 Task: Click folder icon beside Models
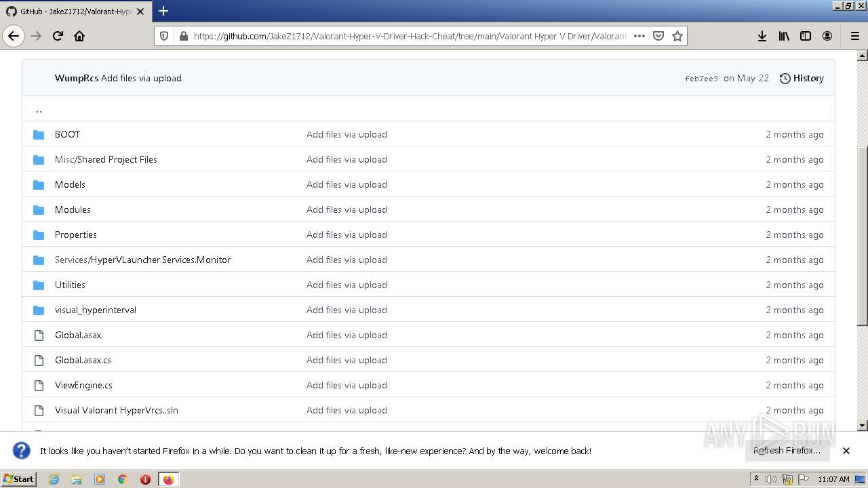pos(39,184)
